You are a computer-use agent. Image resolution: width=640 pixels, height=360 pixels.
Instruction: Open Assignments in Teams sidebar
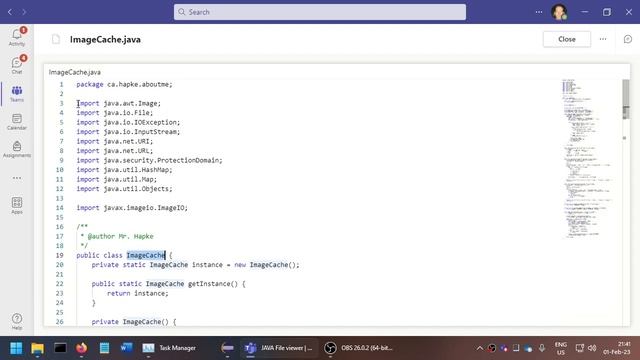tap(17, 149)
